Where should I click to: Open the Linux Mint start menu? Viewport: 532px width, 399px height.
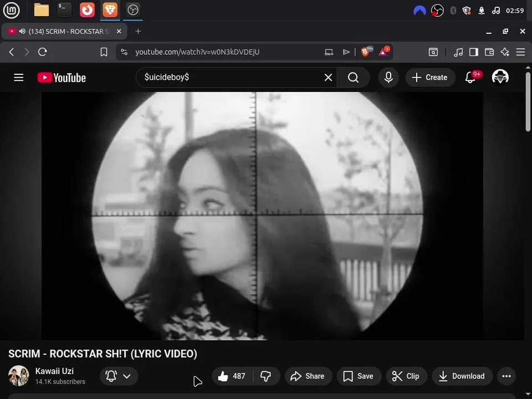11,10
